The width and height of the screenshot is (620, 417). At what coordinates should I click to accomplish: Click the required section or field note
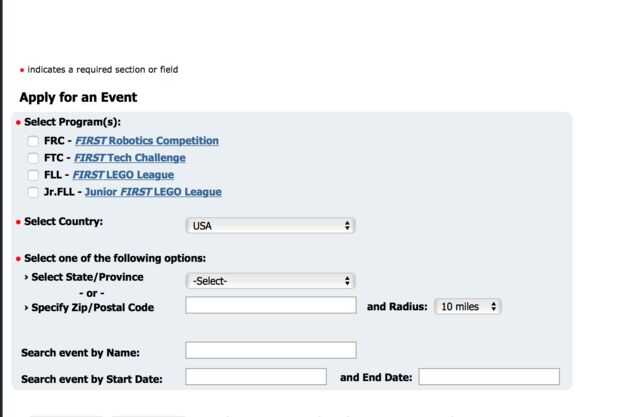click(103, 70)
